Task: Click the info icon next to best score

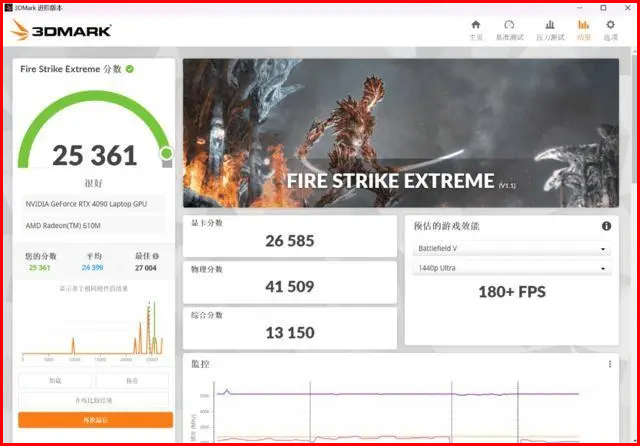Action: click(156, 256)
